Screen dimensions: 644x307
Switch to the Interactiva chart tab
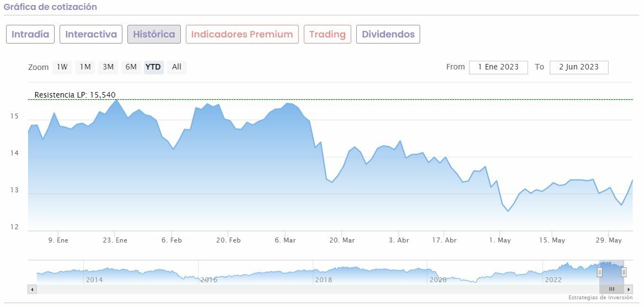tap(91, 34)
